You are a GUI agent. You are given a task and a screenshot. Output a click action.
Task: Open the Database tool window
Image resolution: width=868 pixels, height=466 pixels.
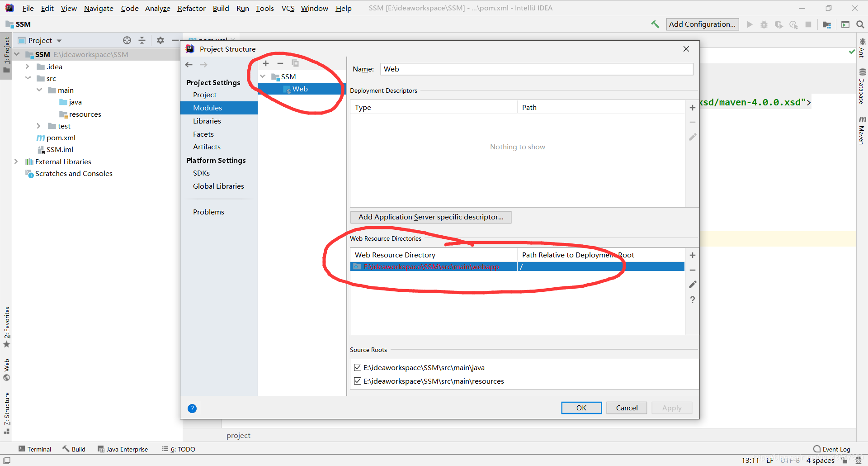click(x=862, y=86)
